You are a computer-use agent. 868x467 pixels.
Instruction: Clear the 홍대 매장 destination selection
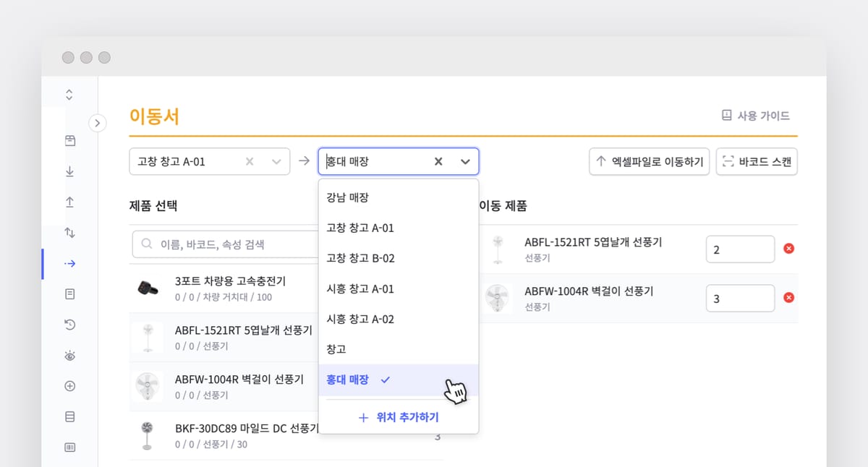point(438,162)
